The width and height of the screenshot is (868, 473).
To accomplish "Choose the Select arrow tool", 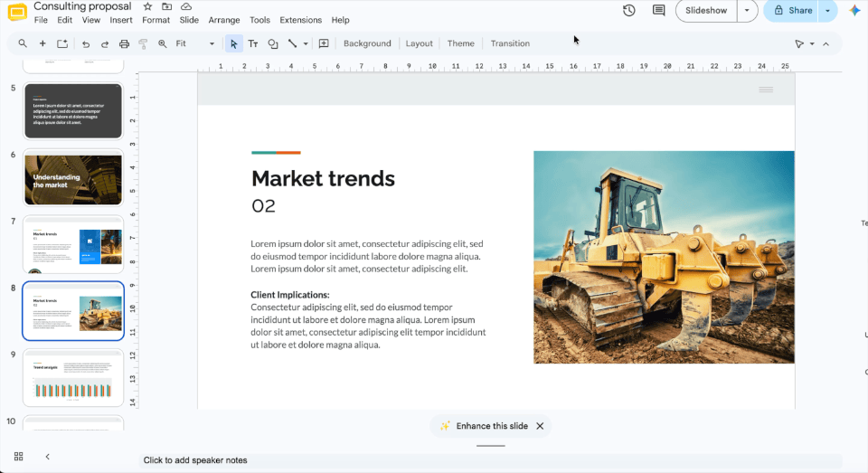I will click(233, 43).
